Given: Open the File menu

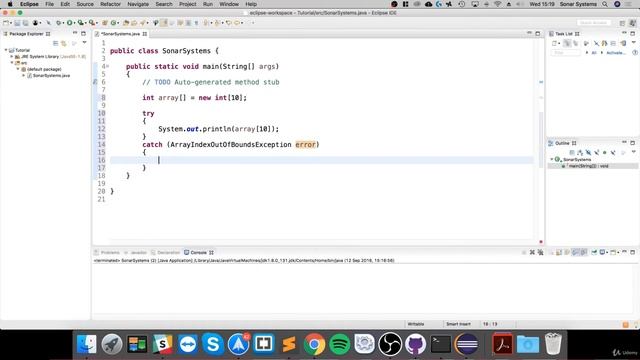Looking at the screenshot, I should coord(49,4).
